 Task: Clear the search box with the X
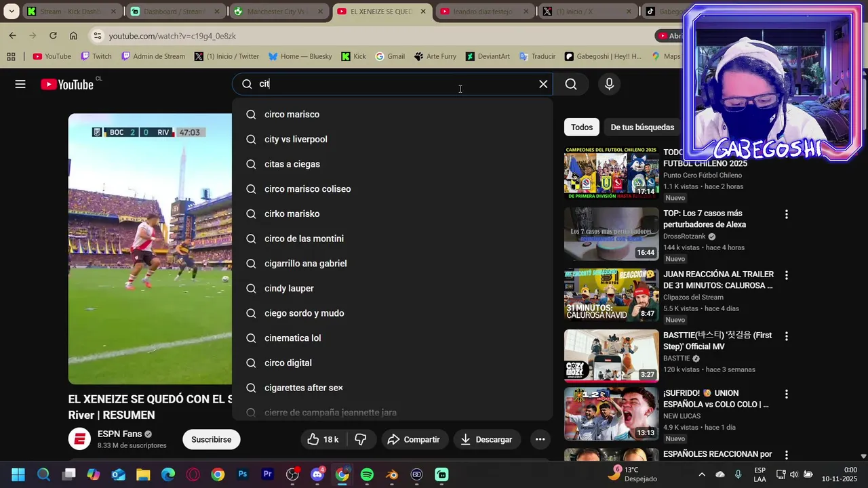pos(543,84)
